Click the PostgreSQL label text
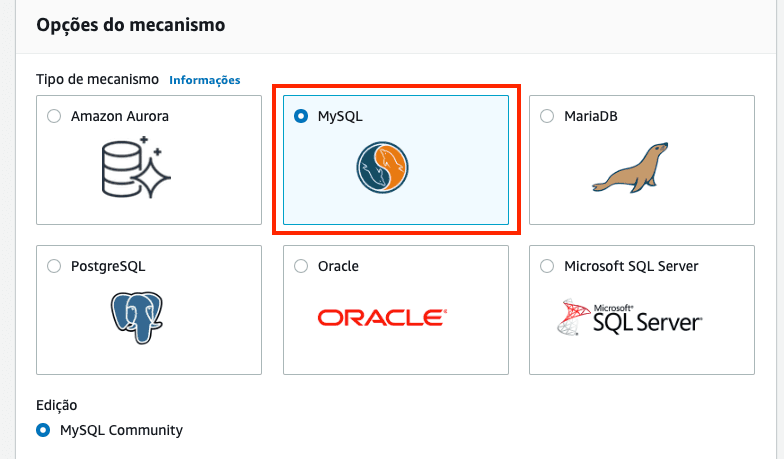Screen dimensions: 784x459 point(109,266)
